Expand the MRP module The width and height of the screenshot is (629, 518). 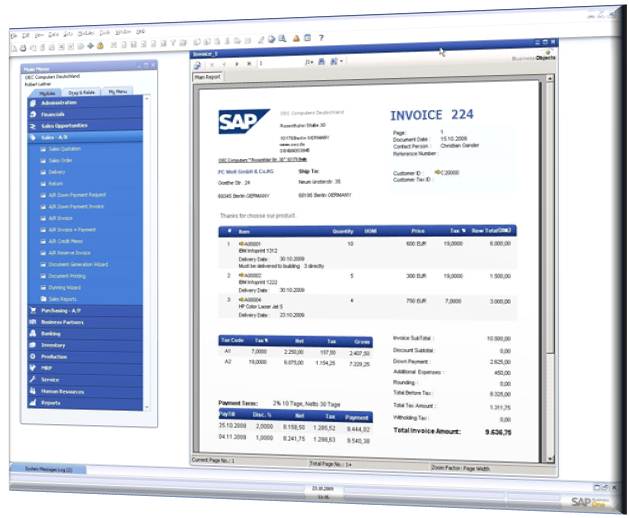point(85,368)
